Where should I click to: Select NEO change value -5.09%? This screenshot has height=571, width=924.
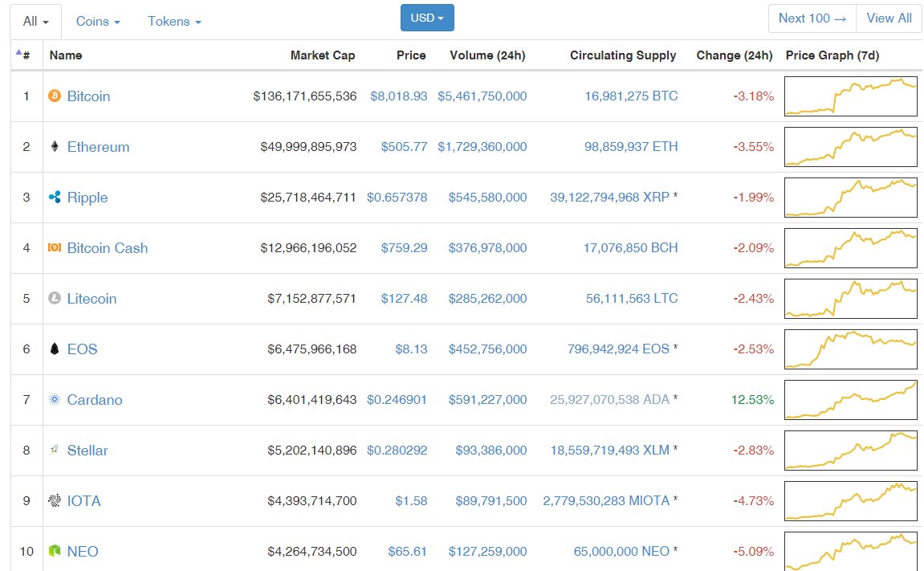pyautogui.click(x=754, y=552)
